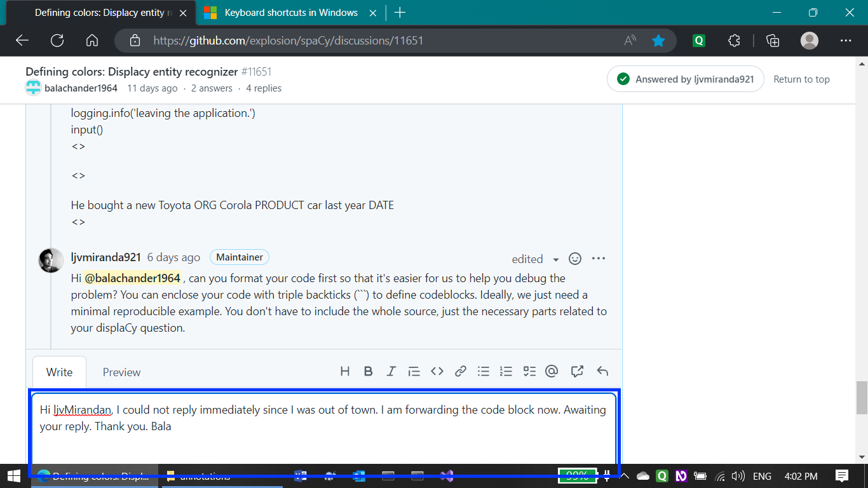Go to browser home page

pyautogui.click(x=92, y=41)
